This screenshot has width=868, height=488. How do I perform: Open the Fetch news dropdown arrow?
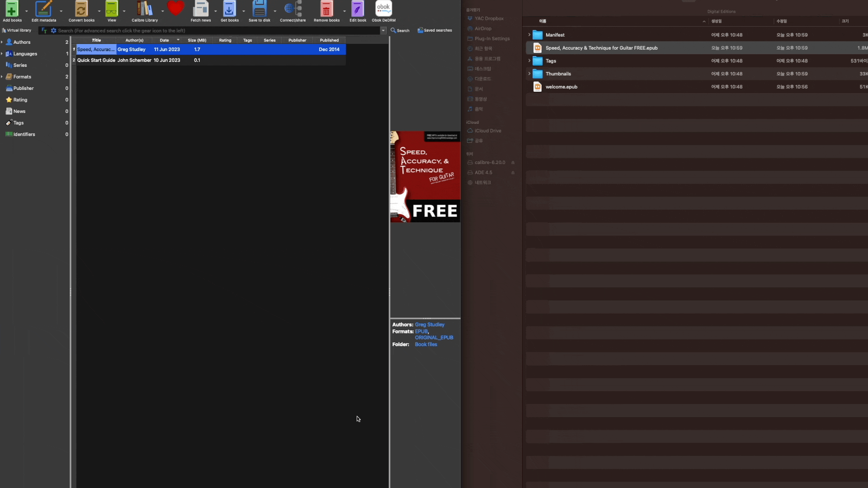[215, 11]
